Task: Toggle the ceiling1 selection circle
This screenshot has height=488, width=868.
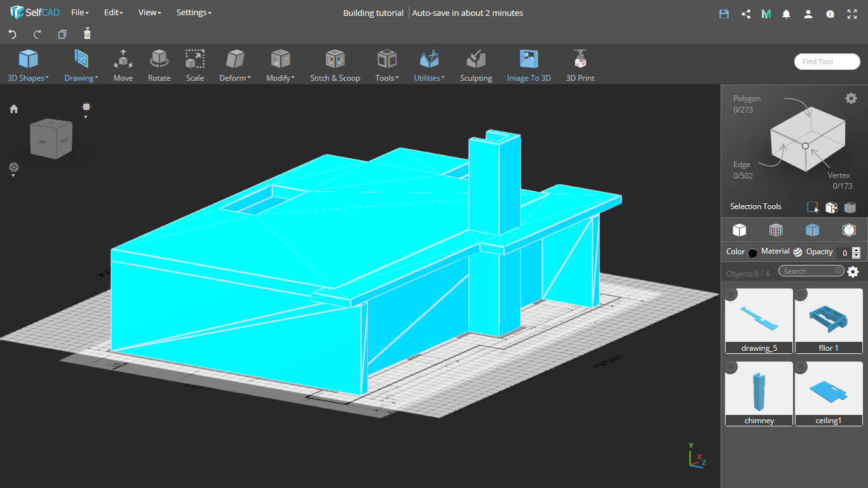Action: [x=801, y=367]
